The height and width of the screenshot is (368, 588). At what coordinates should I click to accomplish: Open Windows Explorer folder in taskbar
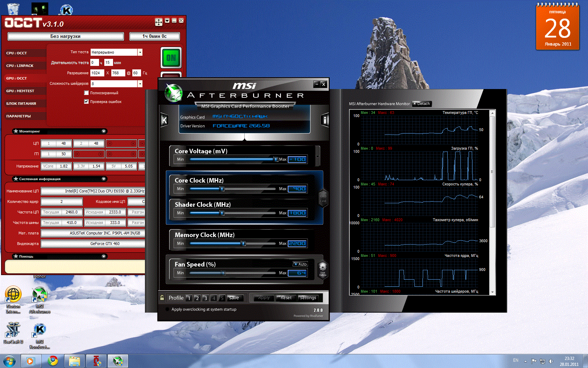[x=75, y=361]
